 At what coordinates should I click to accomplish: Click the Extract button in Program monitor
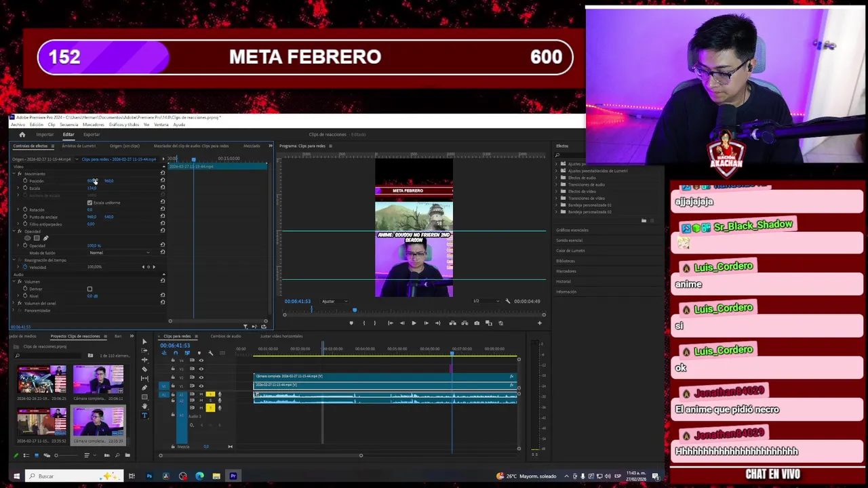pos(465,323)
